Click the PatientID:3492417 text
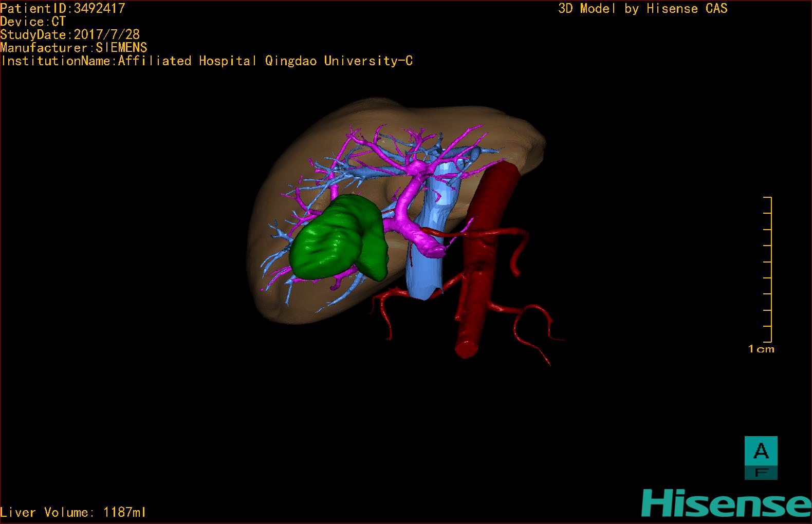 pos(63,8)
